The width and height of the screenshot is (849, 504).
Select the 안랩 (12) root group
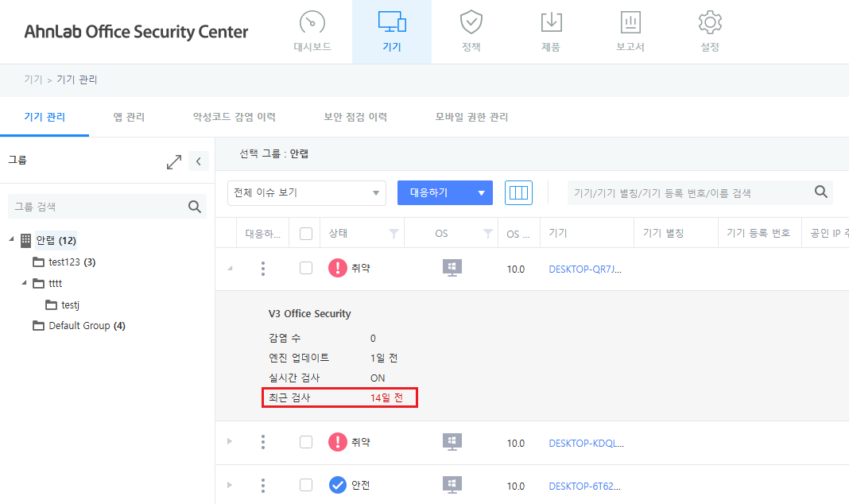coord(56,240)
